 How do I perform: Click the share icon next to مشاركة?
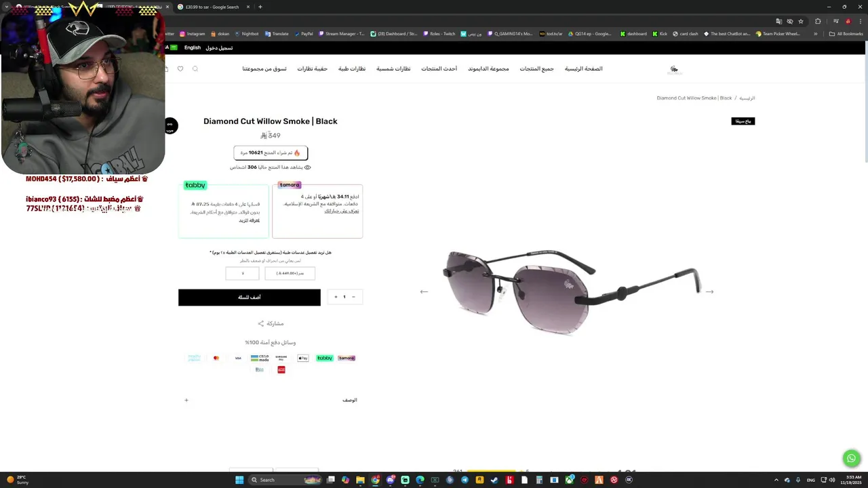(x=260, y=323)
